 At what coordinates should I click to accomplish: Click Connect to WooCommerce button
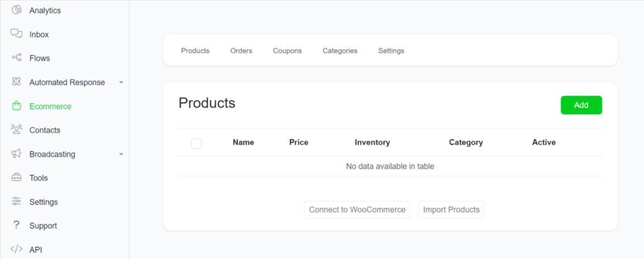[357, 210]
